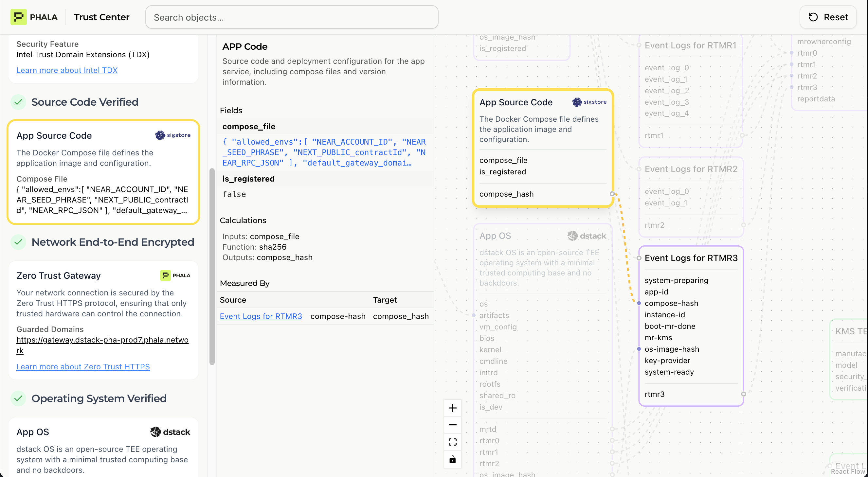Click sigstore logo in App Source Code node

(x=589, y=102)
